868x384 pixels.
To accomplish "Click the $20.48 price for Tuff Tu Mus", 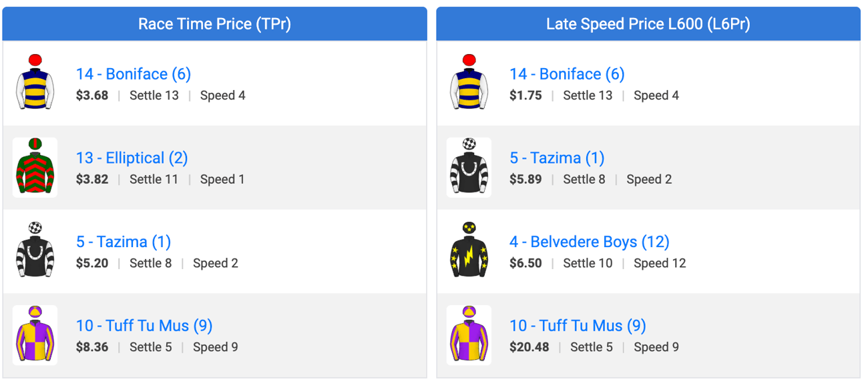I will click(x=529, y=347).
